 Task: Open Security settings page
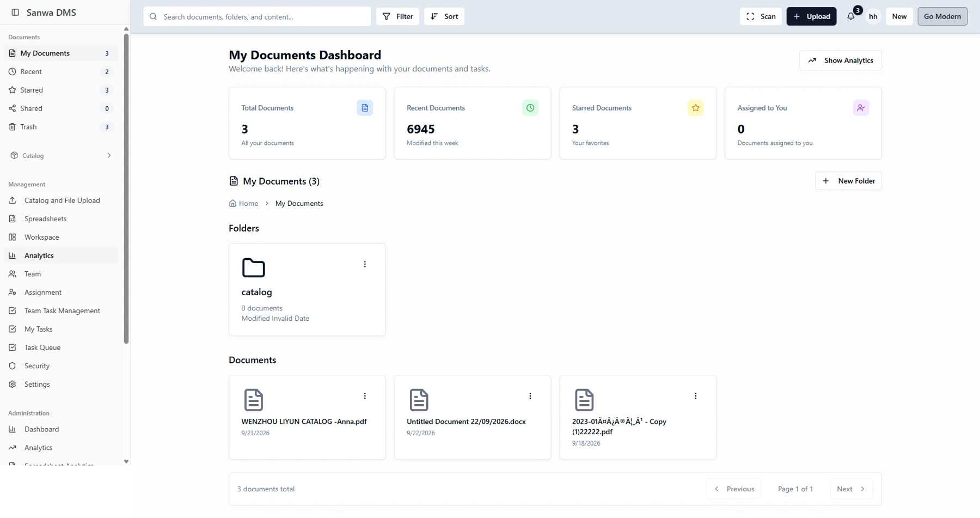click(61, 366)
